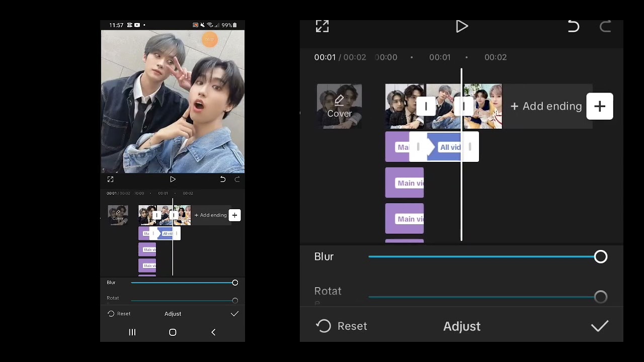Tap the Android back arrow
The height and width of the screenshot is (362, 644).
(213, 332)
